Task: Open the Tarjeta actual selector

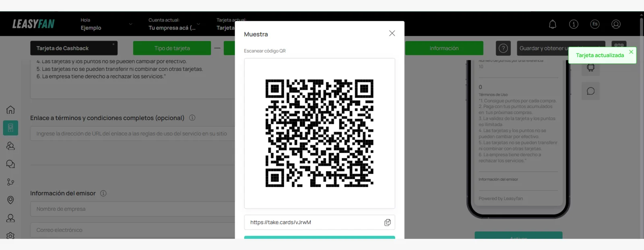Action: coord(225,24)
